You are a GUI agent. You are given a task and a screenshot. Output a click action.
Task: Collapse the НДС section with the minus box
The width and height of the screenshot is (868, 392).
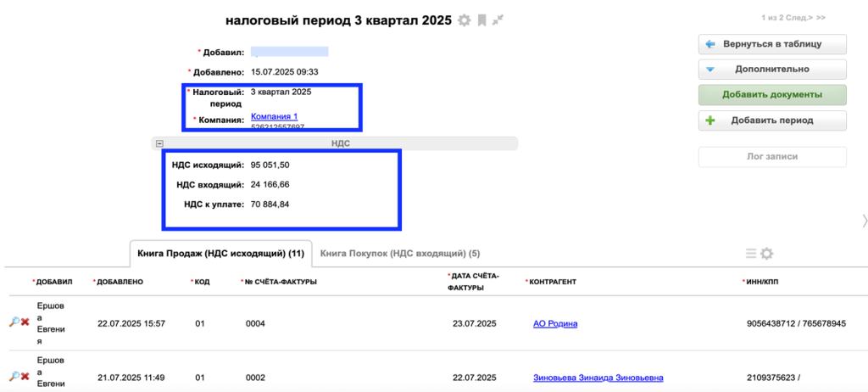coord(159,143)
